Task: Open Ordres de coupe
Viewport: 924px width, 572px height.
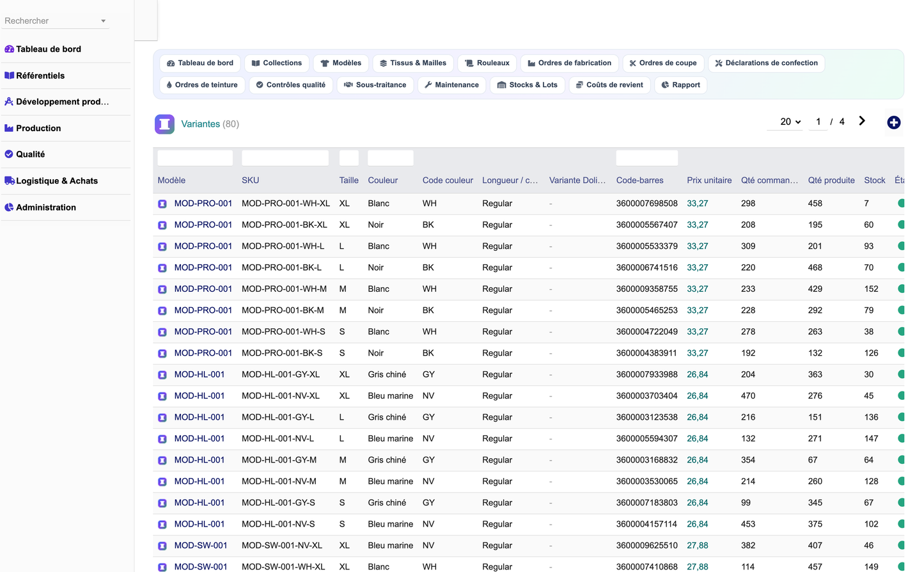Action: click(663, 63)
